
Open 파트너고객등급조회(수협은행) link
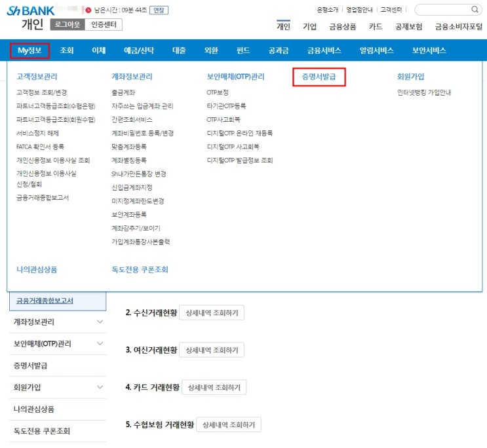click(56, 106)
